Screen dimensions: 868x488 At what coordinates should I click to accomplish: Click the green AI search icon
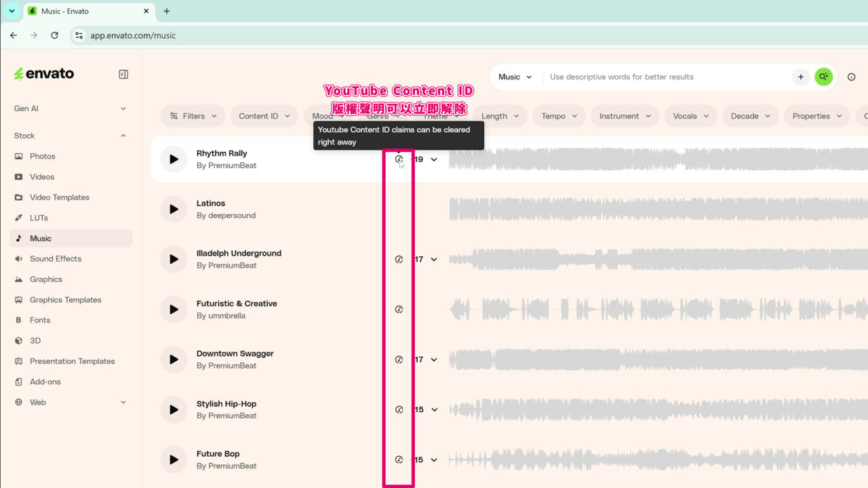[x=823, y=77]
